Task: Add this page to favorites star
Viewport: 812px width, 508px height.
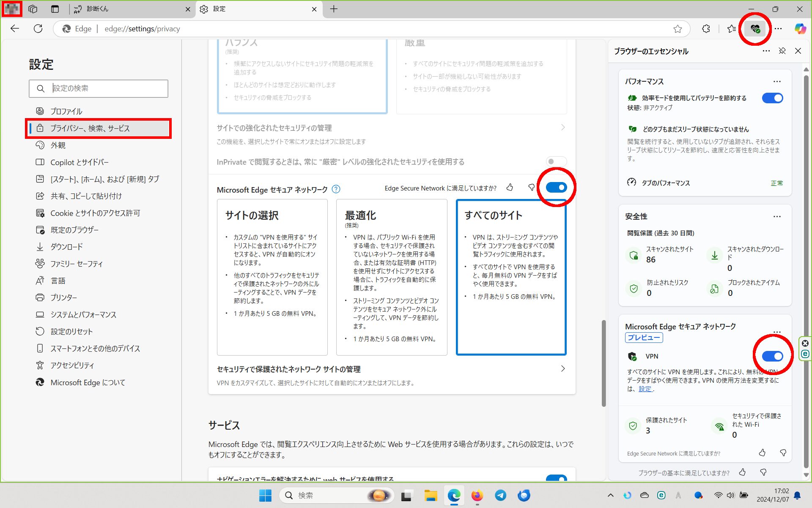Action: pyautogui.click(x=678, y=29)
